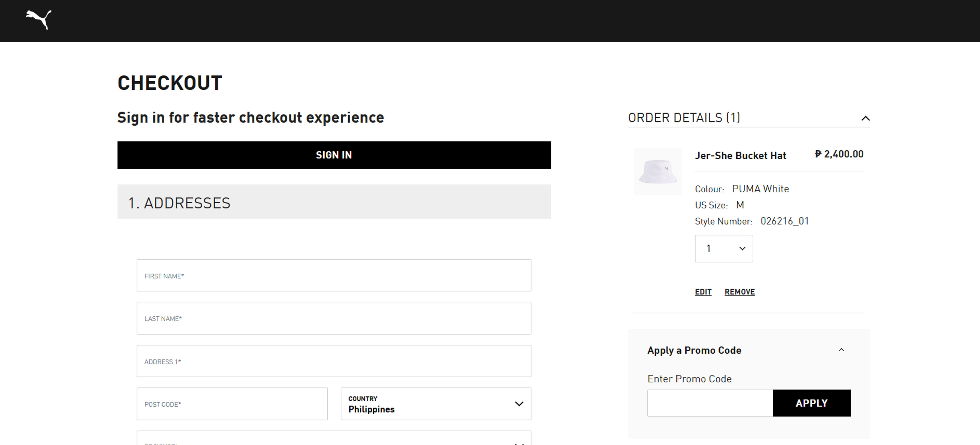Viewport: 980px width, 445px height.
Task: Click the PUMA logo in header
Action: [39, 20]
